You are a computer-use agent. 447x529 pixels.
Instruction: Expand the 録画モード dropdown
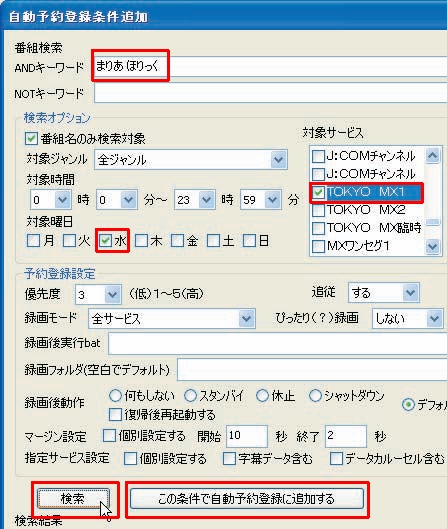[246, 318]
